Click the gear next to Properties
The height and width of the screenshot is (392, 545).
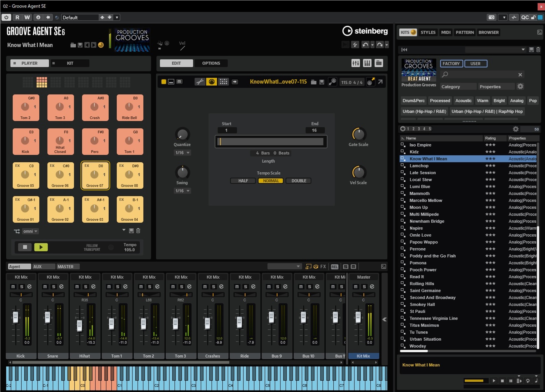click(520, 86)
